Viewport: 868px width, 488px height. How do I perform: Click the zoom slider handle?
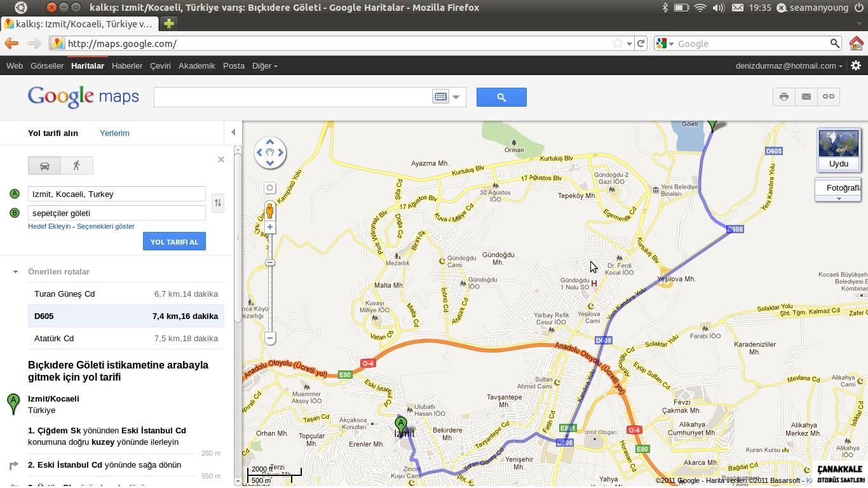pyautogui.click(x=270, y=262)
